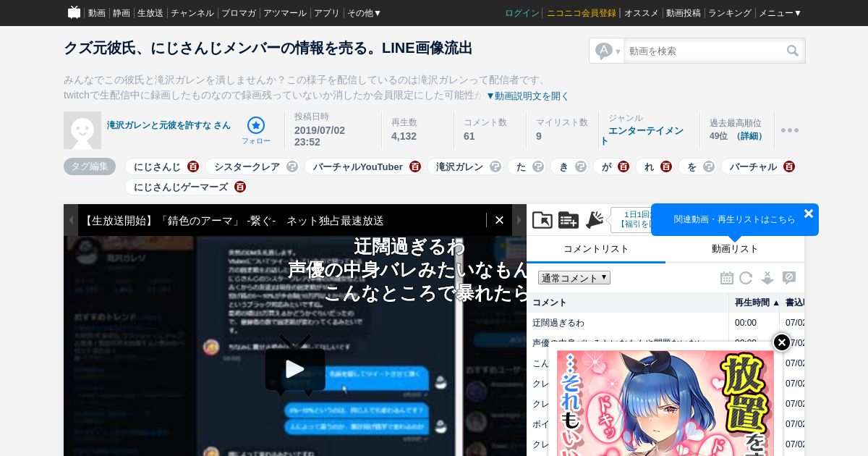The width and height of the screenshot is (868, 456).
Task: Click the megaphone Nicoad icon
Action: tap(595, 220)
